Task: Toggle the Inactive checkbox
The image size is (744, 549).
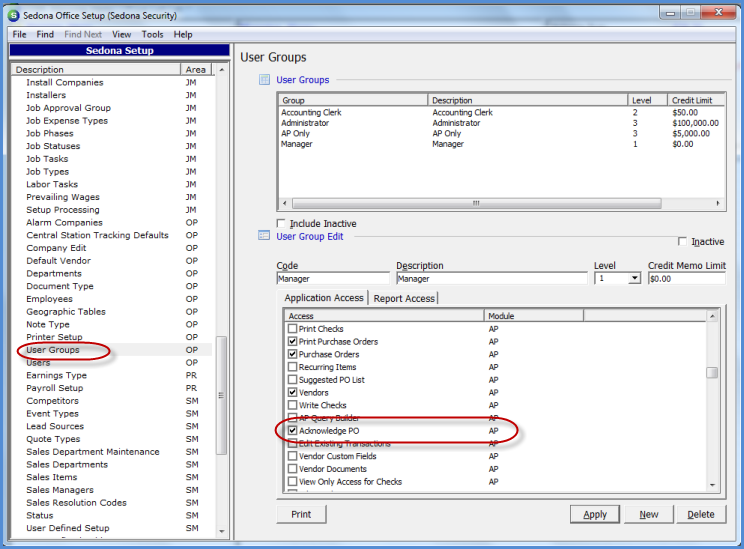Action: pos(682,242)
